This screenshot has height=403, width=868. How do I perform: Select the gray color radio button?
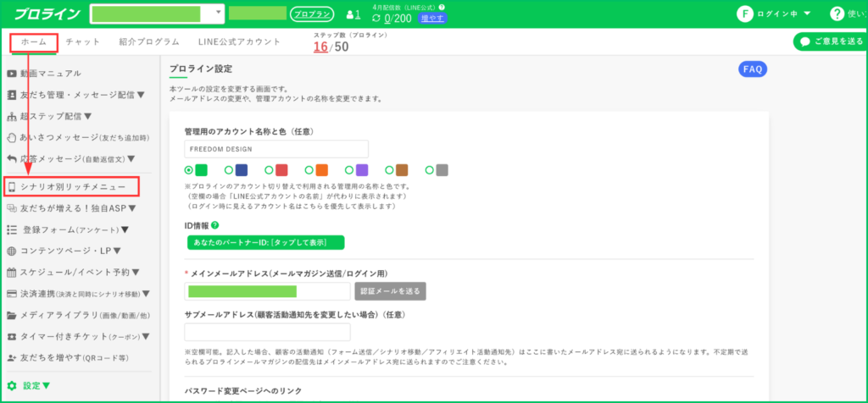[430, 169]
